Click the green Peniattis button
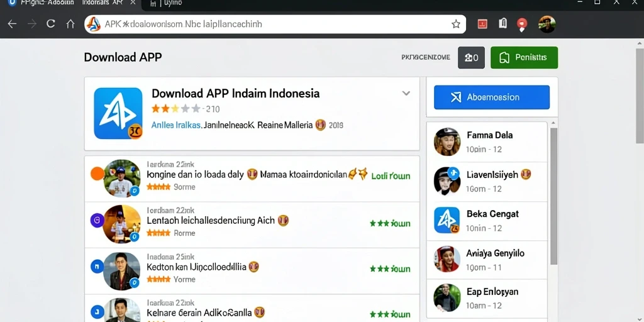This screenshot has height=322, width=644. (524, 57)
